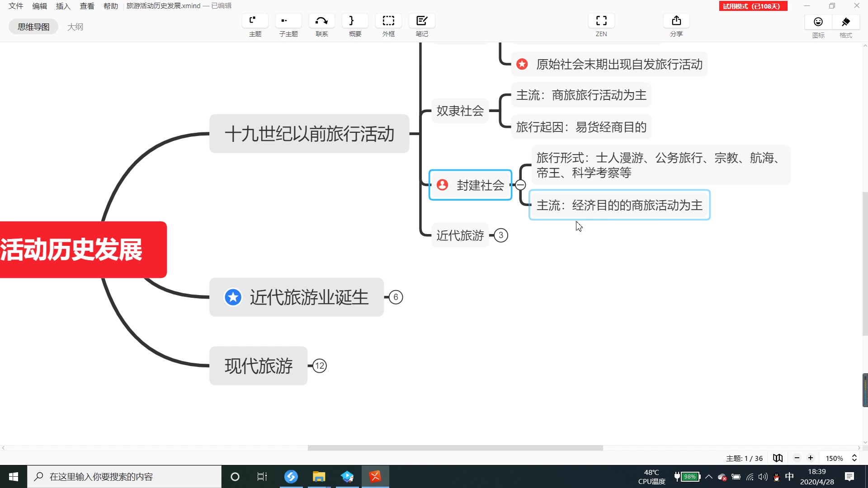
Task: Open the 查看 menu
Action: [87, 6]
